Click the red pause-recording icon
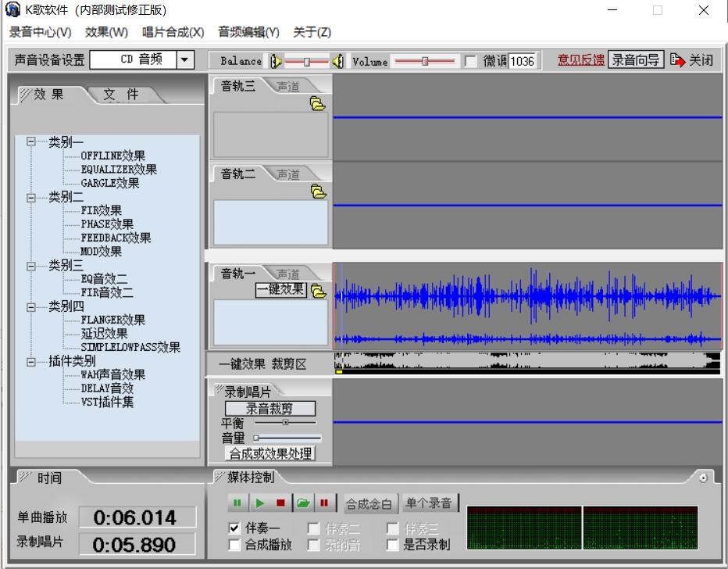 pyautogui.click(x=324, y=503)
